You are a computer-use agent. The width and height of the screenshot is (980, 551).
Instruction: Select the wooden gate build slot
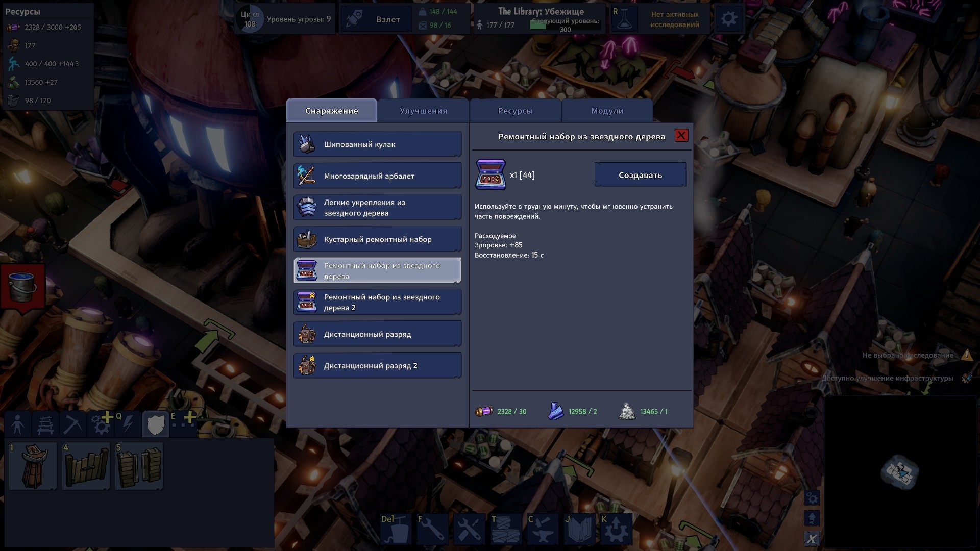(86, 466)
